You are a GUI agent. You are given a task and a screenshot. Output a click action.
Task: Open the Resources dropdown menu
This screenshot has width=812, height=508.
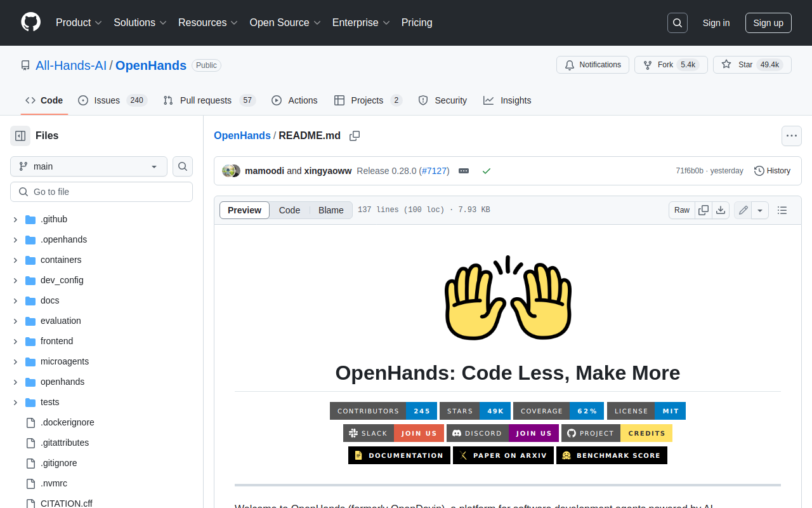pos(208,23)
